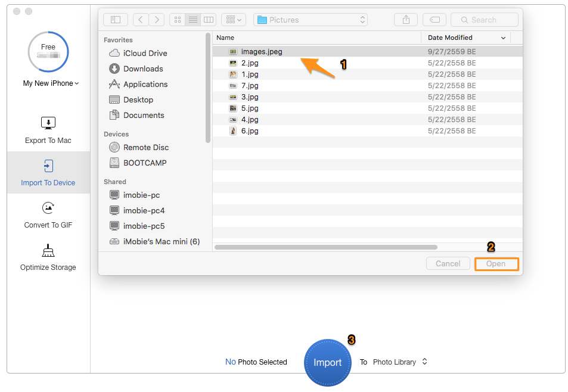Click the share icon in dialog toolbar
568x392 pixels.
[406, 20]
